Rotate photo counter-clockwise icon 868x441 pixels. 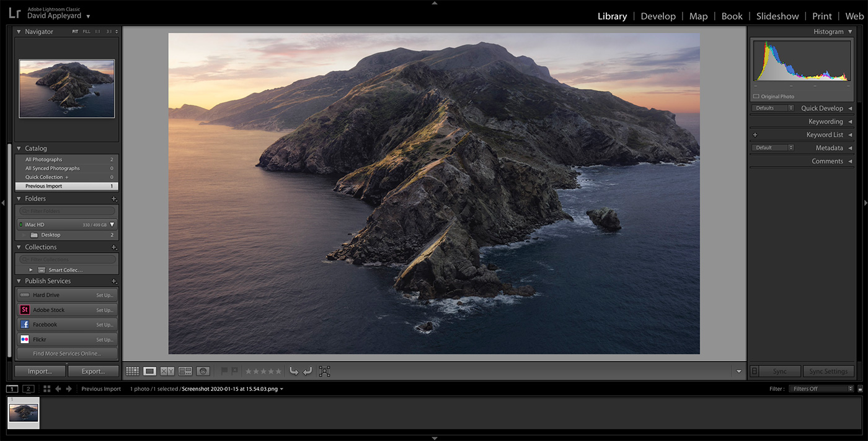coord(294,371)
